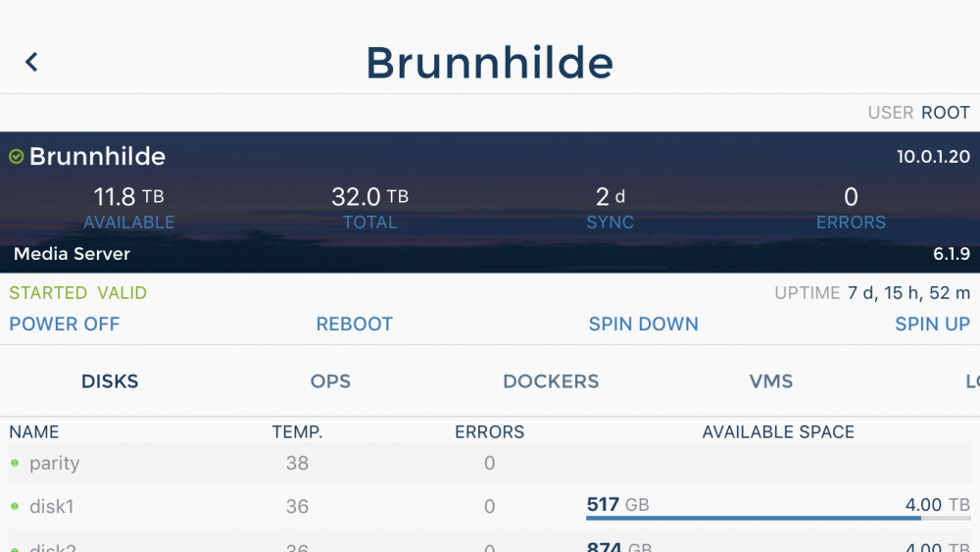Screen dimensions: 980x552
Task: Click the green status dot for parity
Action: (x=15, y=463)
